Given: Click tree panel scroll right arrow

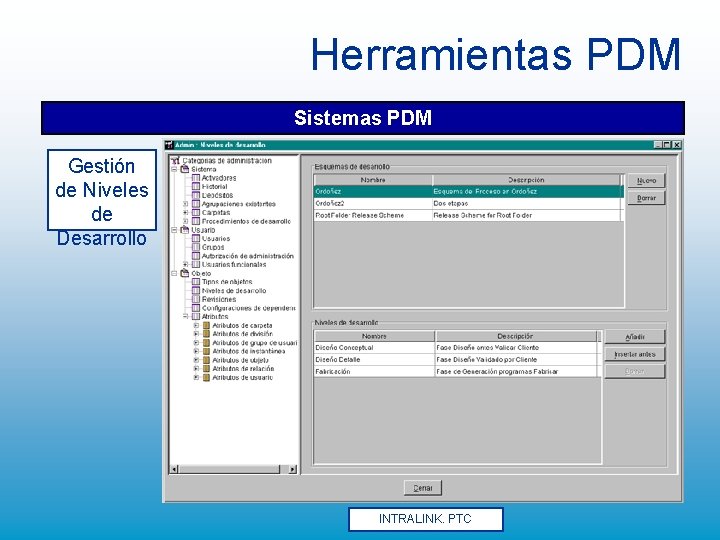Looking at the screenshot, I should click(292, 469).
